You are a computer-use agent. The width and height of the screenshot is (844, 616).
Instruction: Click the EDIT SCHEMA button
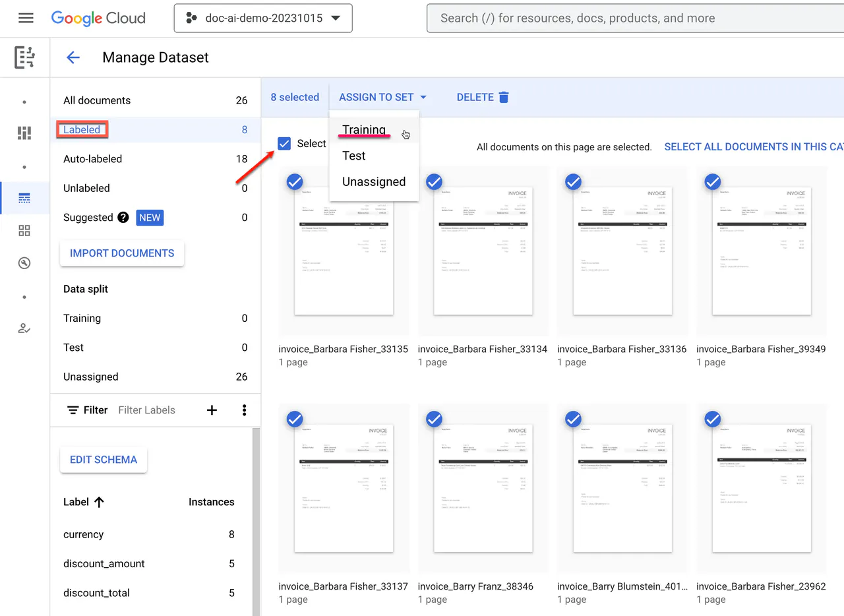coord(104,460)
